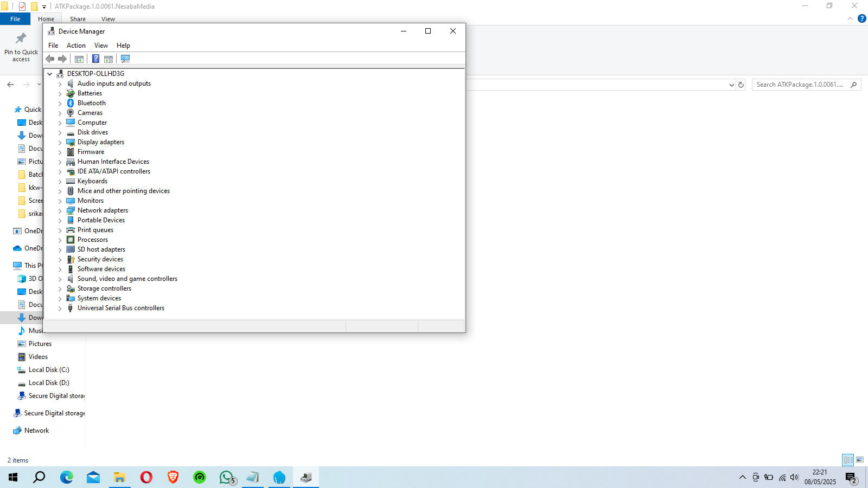Click Show/Hide Console Tree toolbar icon
The width and height of the screenshot is (868, 488).
[x=79, y=59]
